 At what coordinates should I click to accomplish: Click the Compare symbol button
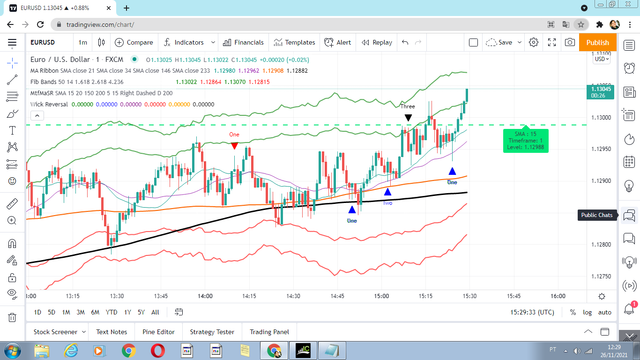[x=134, y=42]
